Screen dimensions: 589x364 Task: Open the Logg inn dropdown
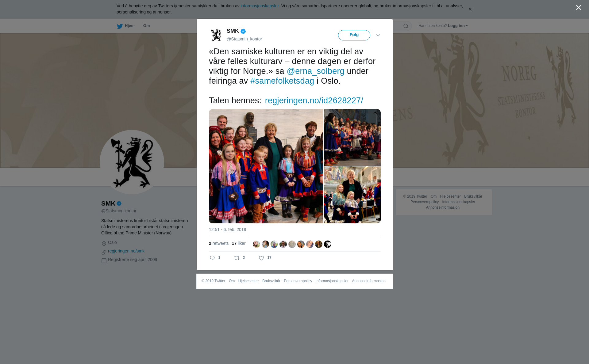[x=458, y=26]
